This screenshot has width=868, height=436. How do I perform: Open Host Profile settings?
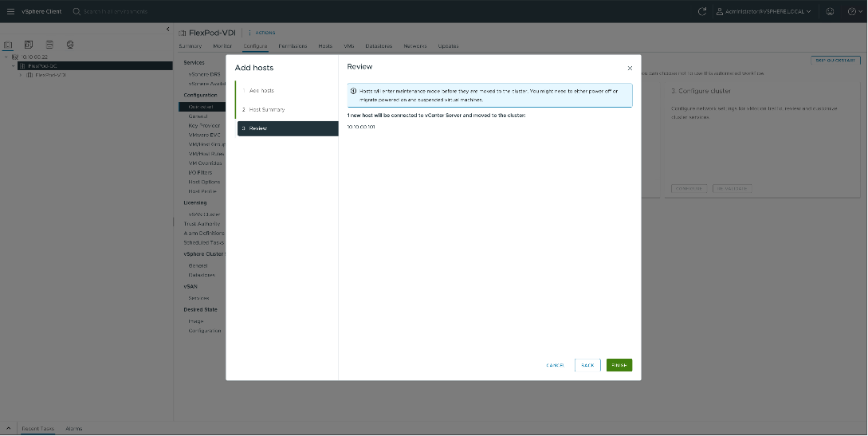tap(202, 191)
